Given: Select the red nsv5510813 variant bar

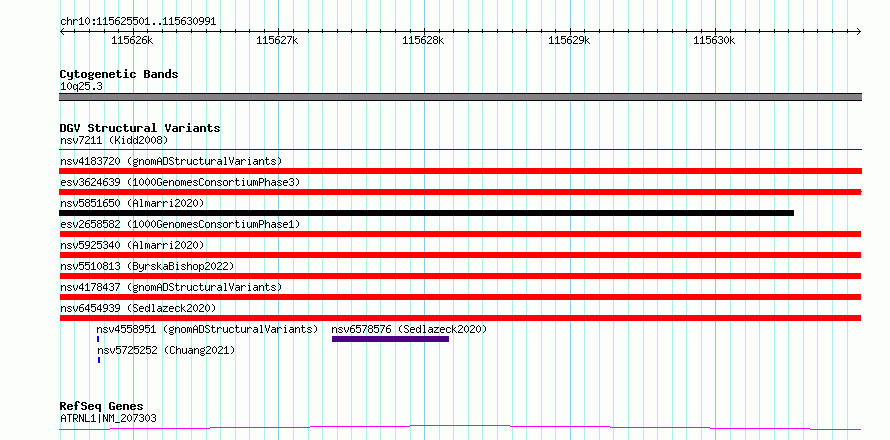Looking at the screenshot, I should pyautogui.click(x=460, y=276).
